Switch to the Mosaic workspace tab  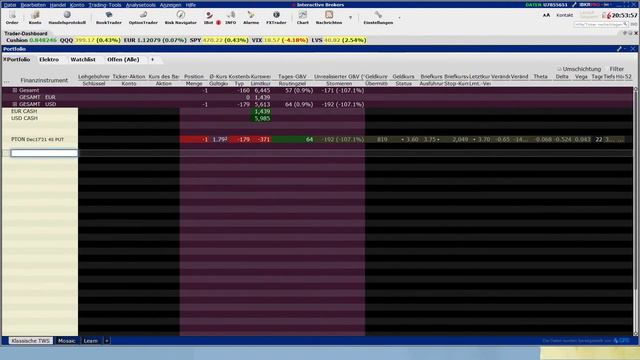[67, 341]
